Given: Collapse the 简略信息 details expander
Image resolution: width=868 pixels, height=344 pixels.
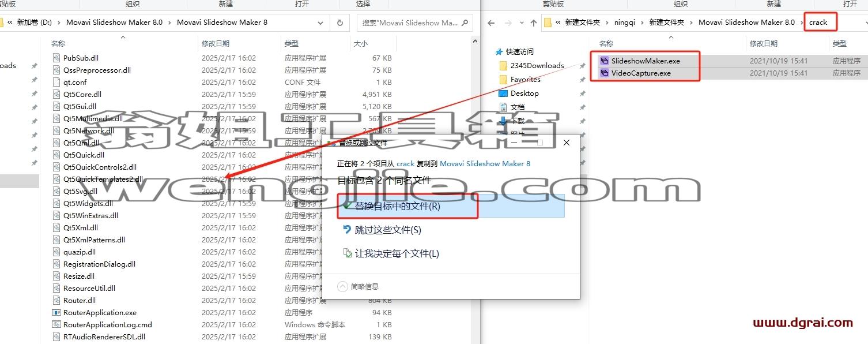Looking at the screenshot, I should 342,286.
